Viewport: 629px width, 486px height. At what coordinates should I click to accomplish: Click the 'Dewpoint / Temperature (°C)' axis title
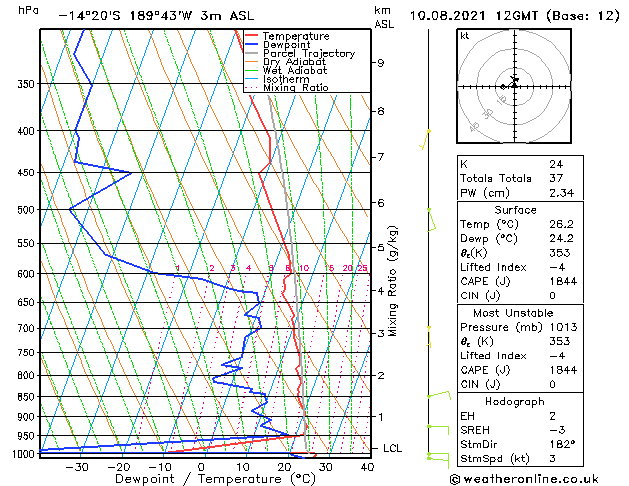point(215,479)
